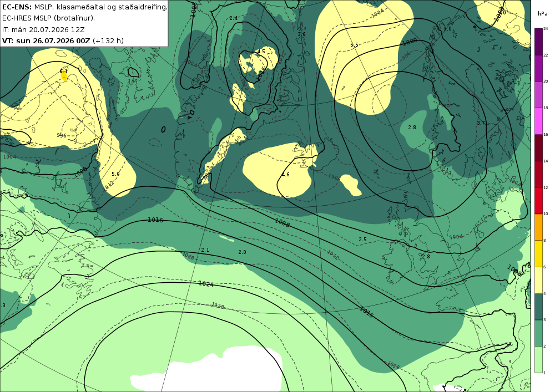
Task: Click the '(+132 h)' forecast lead time text
Action: point(108,40)
